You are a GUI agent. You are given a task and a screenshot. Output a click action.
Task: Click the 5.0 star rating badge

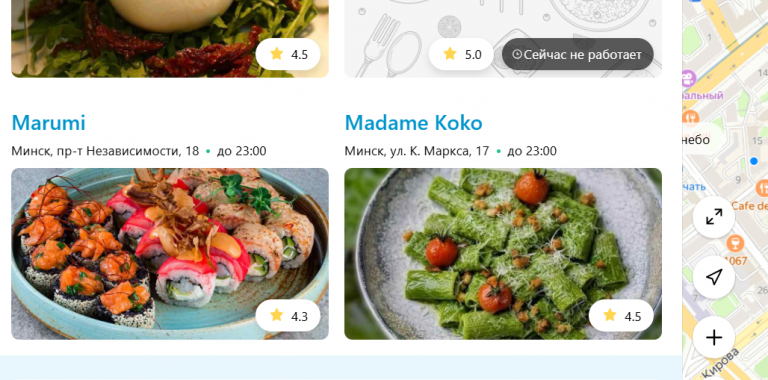[461, 54]
